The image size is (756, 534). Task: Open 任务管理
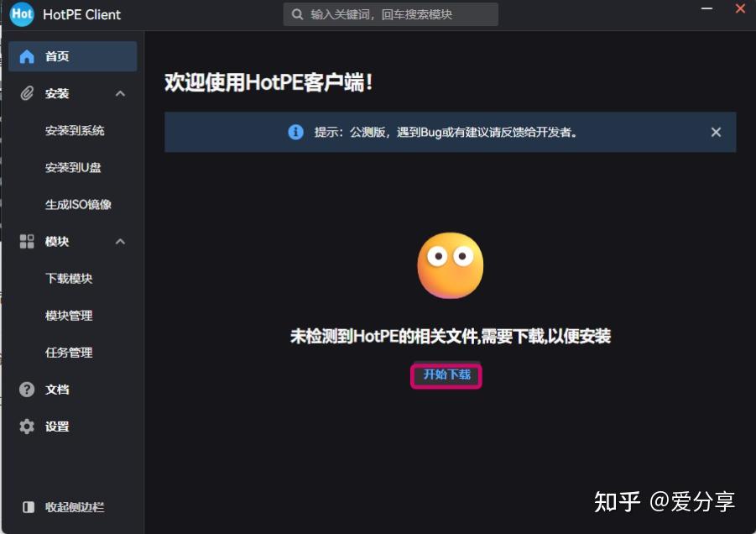pos(69,352)
